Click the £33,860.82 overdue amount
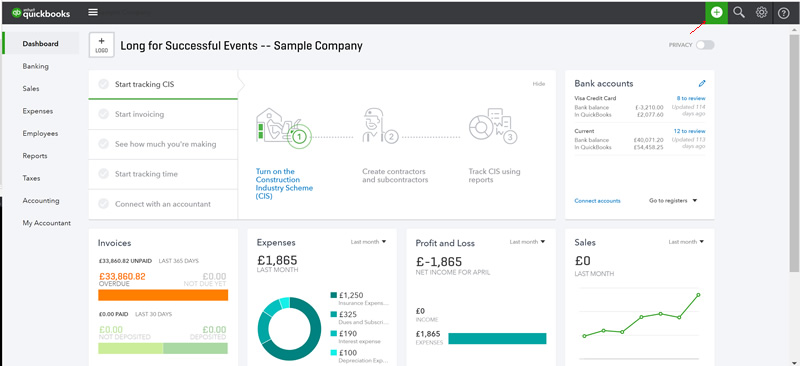800x366 pixels. (122, 277)
